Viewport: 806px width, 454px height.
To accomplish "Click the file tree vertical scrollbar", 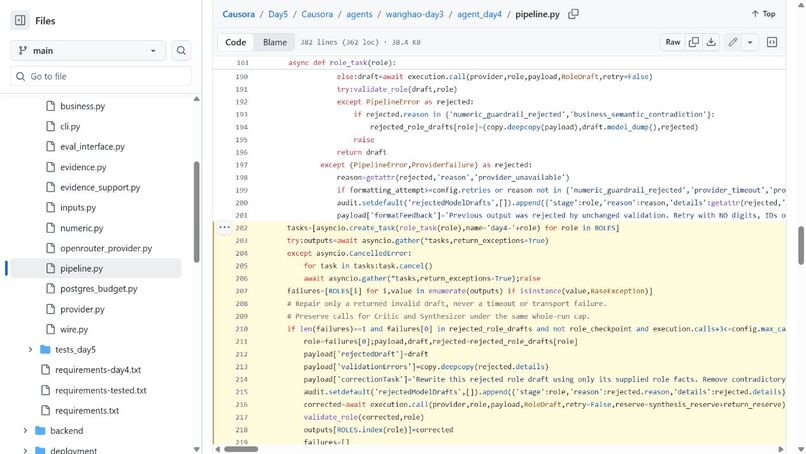I will point(196,212).
